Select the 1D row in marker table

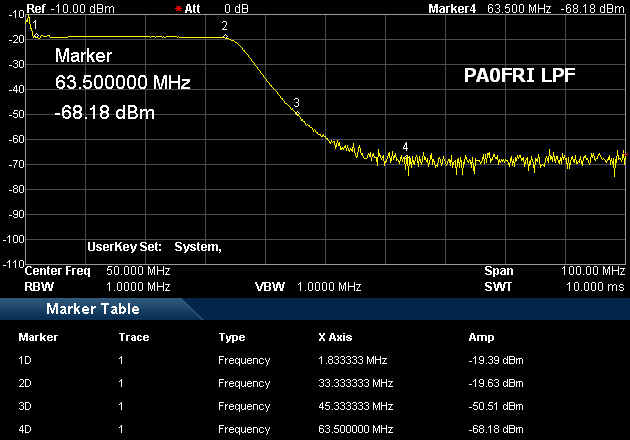point(24,360)
